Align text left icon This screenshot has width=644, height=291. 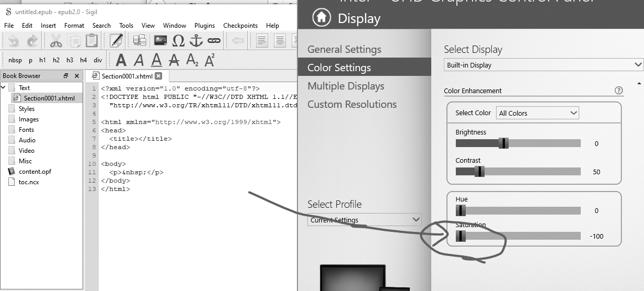262,40
